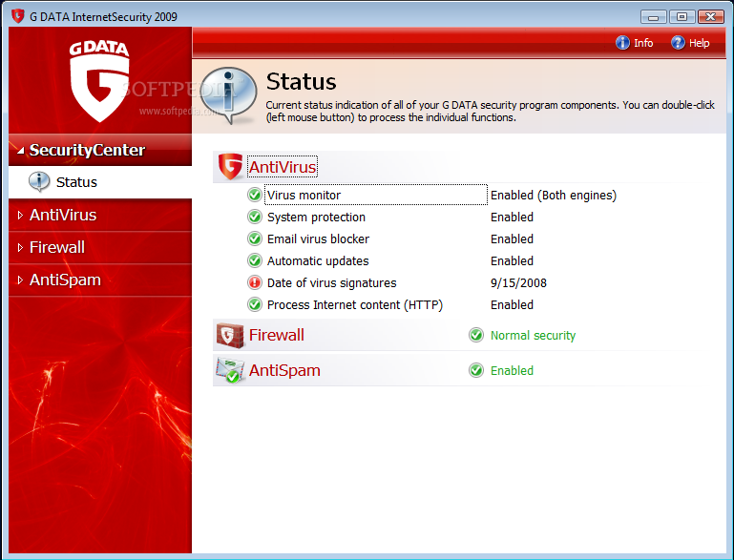Viewport: 734px width, 560px height.
Task: Click the G DATA shield logo in sidebar
Action: 99,81
